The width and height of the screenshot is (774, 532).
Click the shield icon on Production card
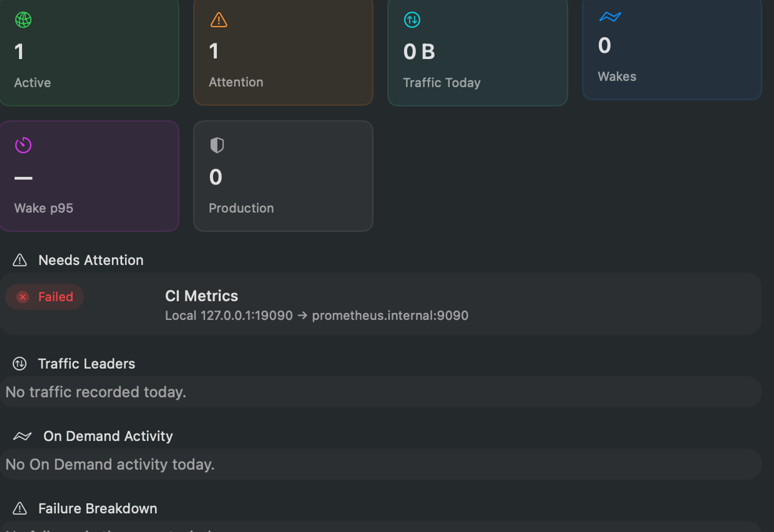click(x=217, y=145)
